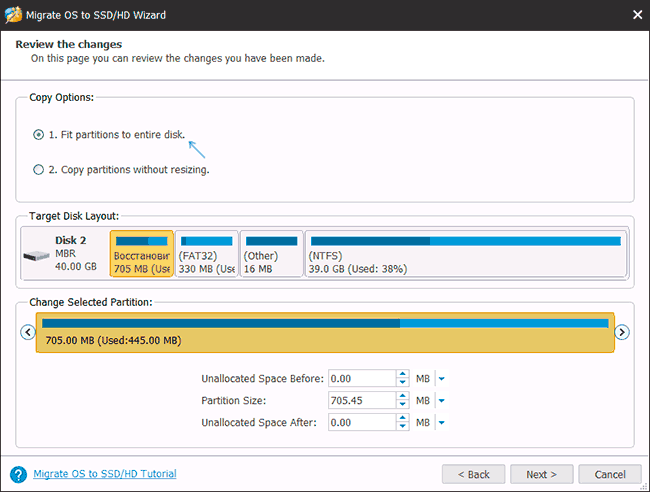Open Migrate OS to SSD/HD Tutorial link

click(x=105, y=474)
